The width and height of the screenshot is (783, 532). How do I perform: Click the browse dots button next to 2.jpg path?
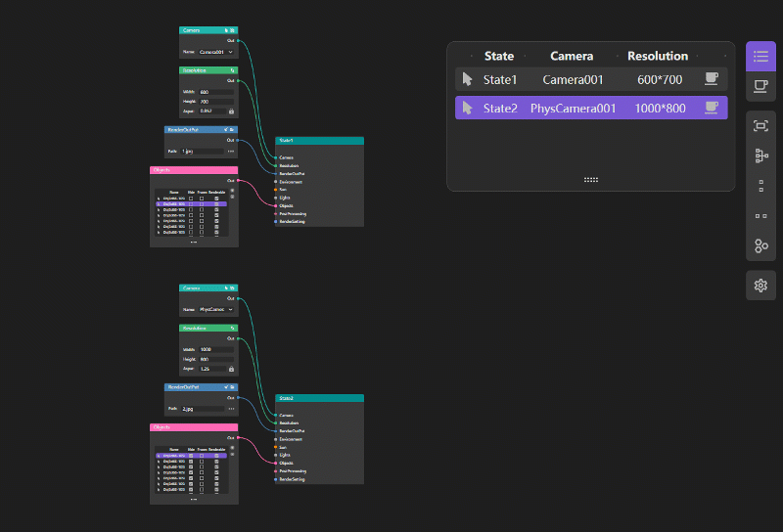click(x=231, y=409)
